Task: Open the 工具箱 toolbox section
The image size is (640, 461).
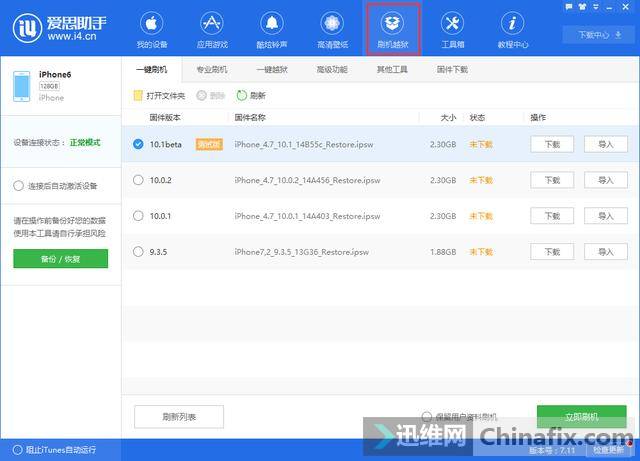Action: [453, 30]
